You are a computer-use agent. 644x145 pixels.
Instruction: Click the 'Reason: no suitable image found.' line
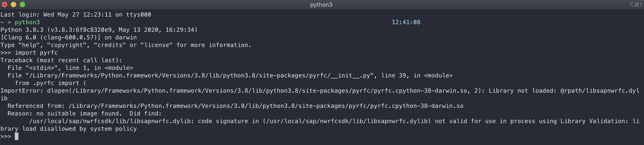pyautogui.click(x=85, y=114)
